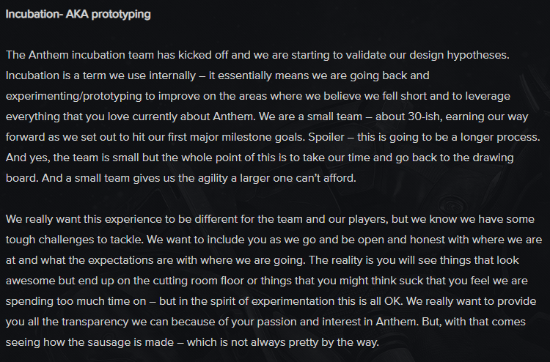Click the phrase 'how the sausage is made'

(108, 342)
